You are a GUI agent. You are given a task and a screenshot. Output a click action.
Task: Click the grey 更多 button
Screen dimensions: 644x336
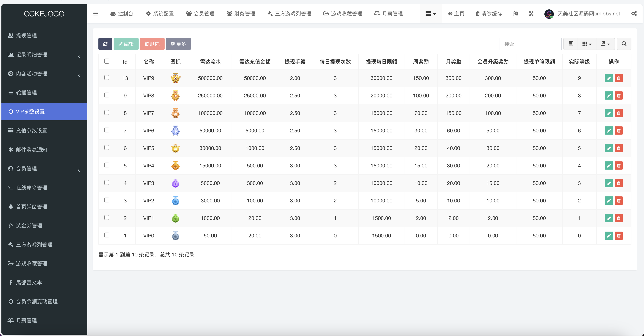178,44
